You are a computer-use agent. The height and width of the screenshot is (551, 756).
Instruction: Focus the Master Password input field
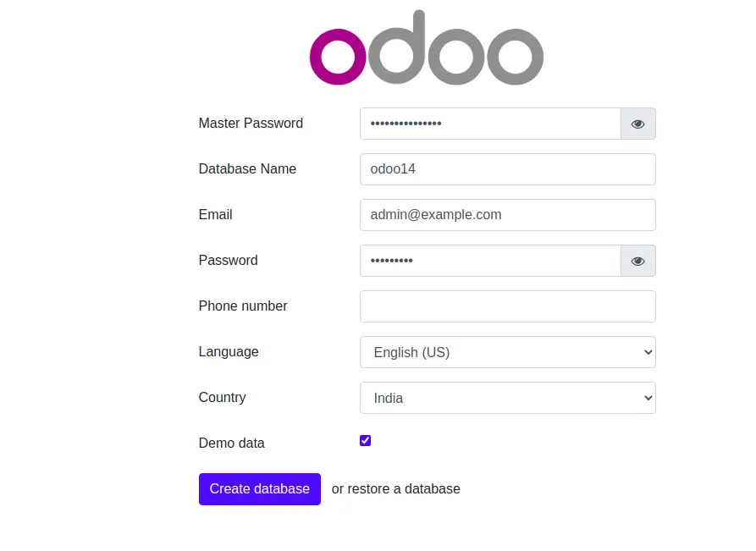pos(490,124)
